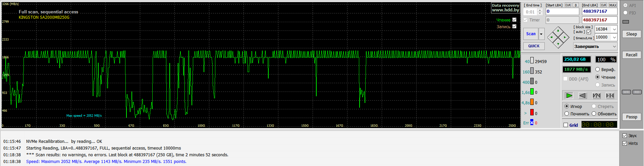The height and width of the screenshot is (166, 644).
Task: Click the 40 ms white block indicator
Action: click(532, 60)
